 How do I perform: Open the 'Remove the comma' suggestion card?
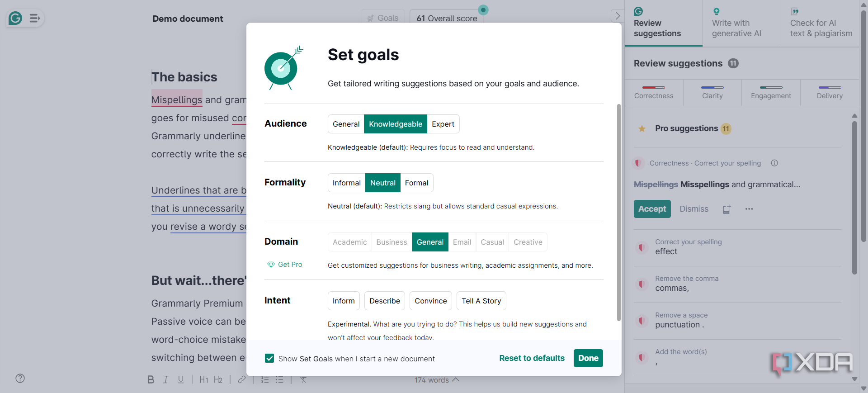point(737,284)
